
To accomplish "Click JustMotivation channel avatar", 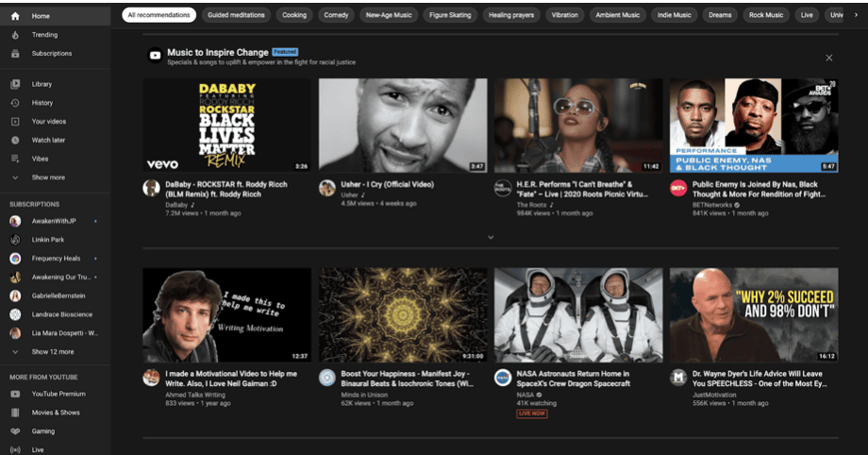I will pos(678,378).
